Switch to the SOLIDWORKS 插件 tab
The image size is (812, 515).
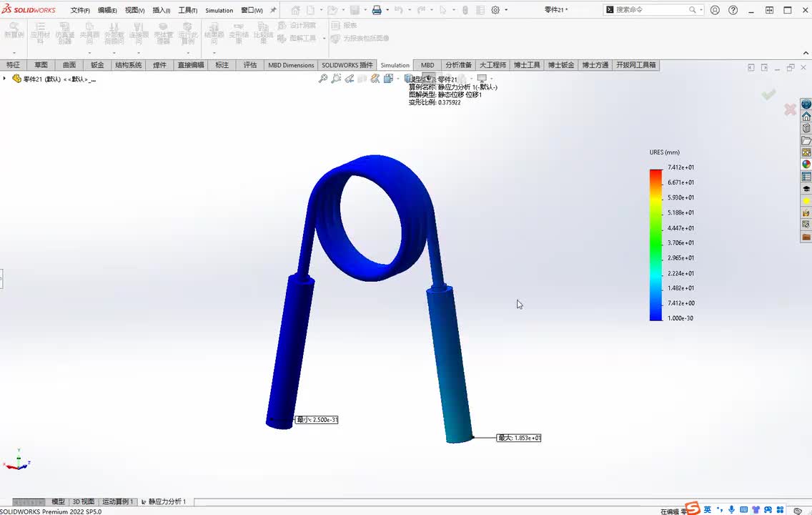(x=347, y=65)
